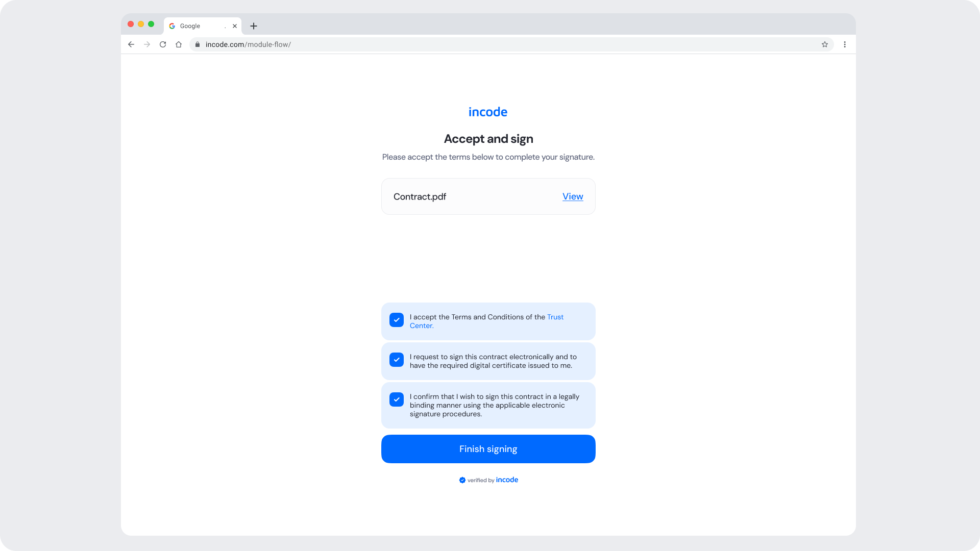This screenshot has width=980, height=551.
Task: Click the padlock site info icon
Action: [198, 44]
